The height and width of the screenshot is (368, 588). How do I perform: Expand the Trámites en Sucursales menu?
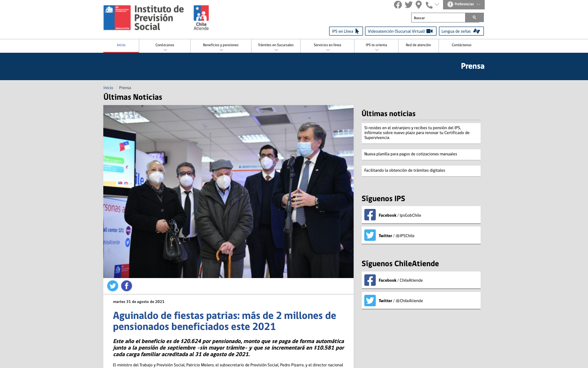click(276, 46)
